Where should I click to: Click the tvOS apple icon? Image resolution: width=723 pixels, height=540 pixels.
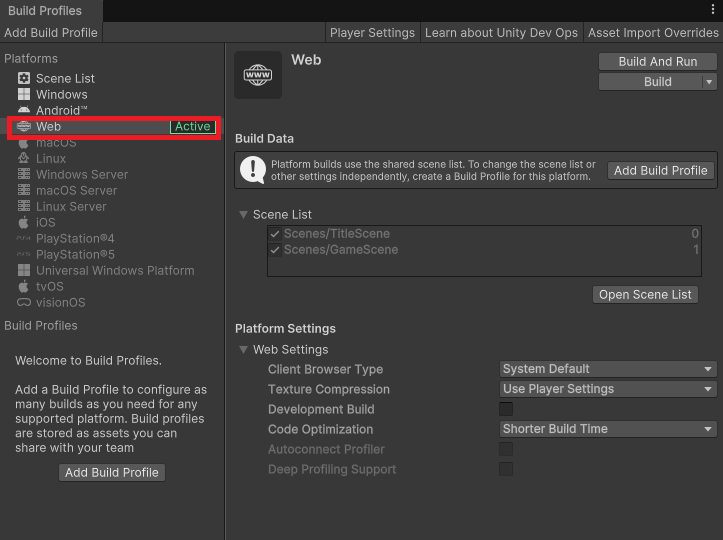(x=24, y=286)
